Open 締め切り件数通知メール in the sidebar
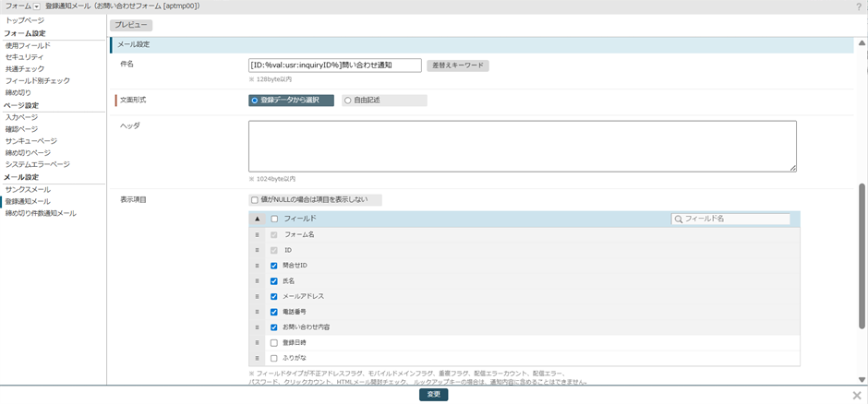 41,213
